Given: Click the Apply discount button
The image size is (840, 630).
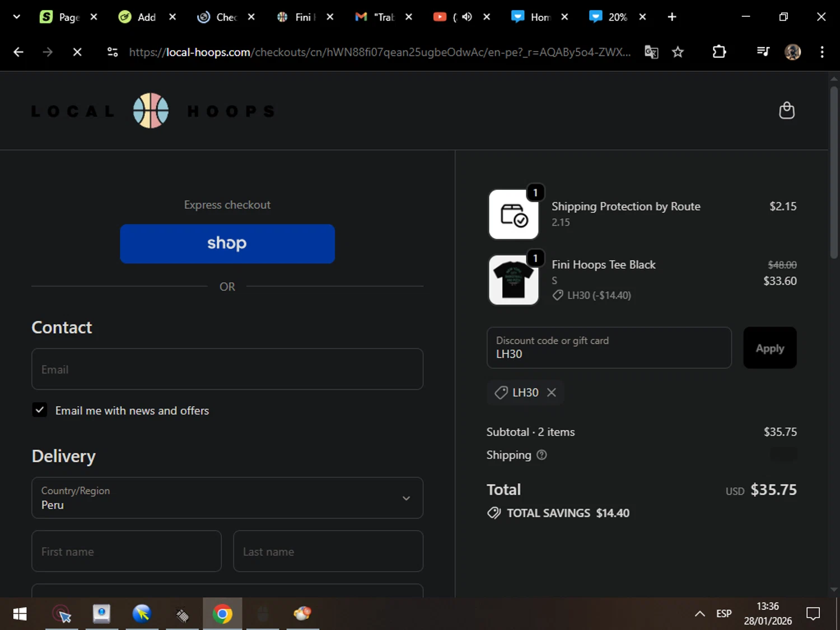Looking at the screenshot, I should point(770,348).
